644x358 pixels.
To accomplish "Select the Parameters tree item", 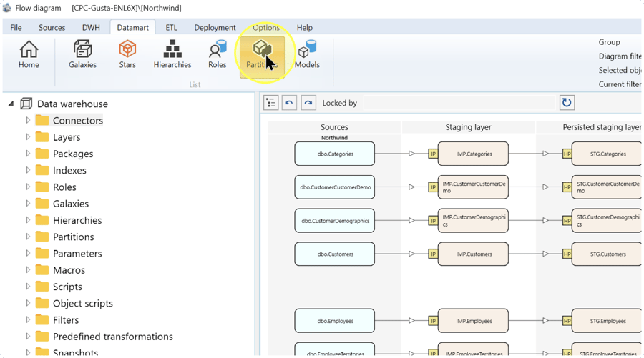I will [77, 254].
